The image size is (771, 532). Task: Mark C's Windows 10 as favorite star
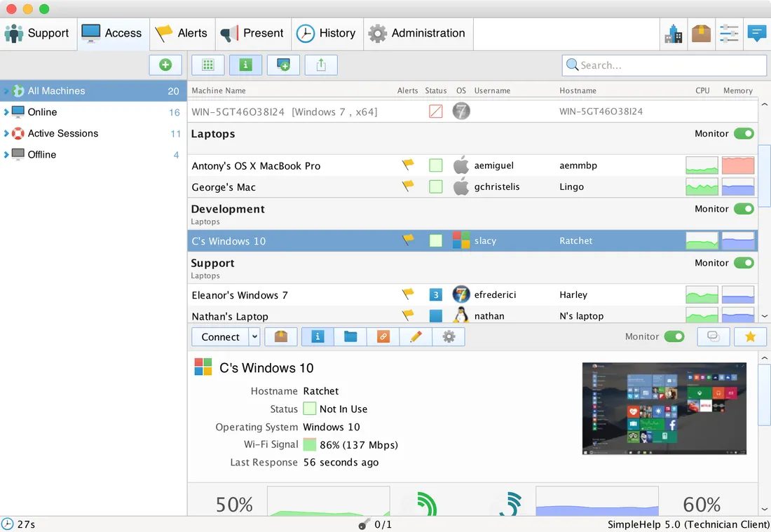750,336
